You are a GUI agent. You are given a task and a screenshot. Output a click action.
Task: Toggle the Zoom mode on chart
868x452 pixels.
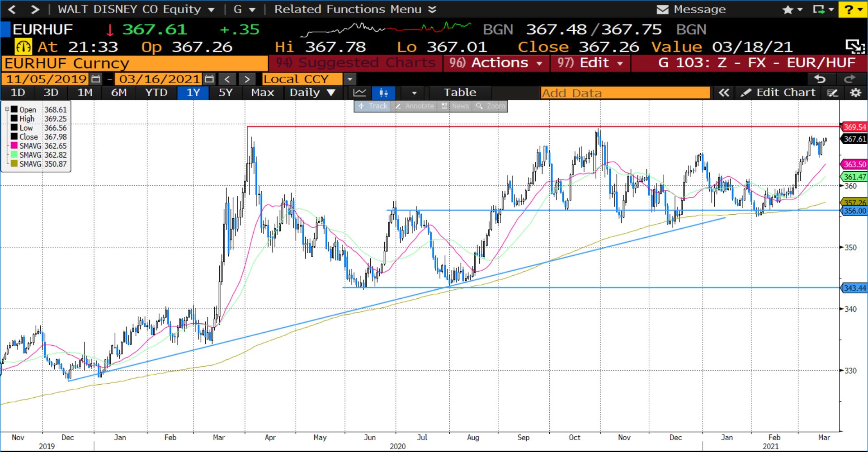pyautogui.click(x=491, y=106)
